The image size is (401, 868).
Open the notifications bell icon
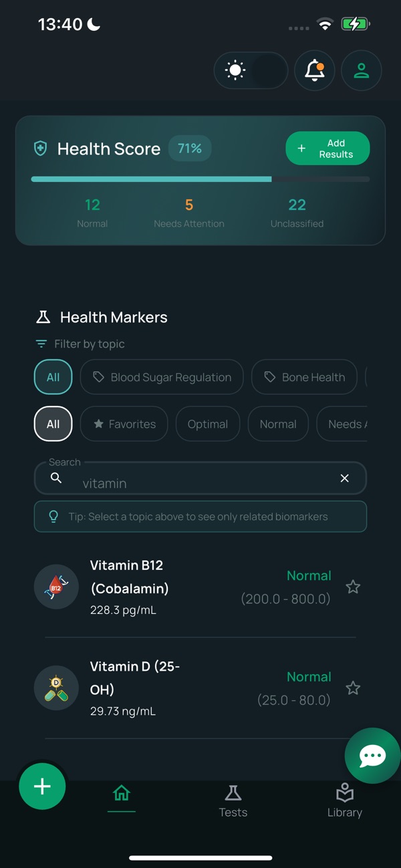(x=314, y=70)
